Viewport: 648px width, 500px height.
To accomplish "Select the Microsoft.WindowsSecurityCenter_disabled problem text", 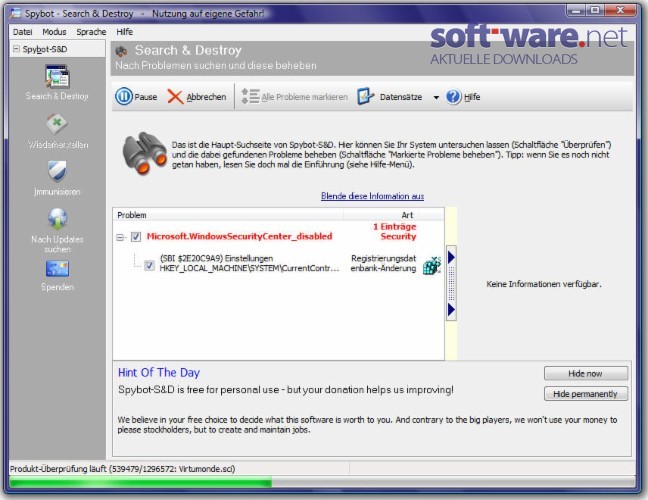I will (x=239, y=236).
